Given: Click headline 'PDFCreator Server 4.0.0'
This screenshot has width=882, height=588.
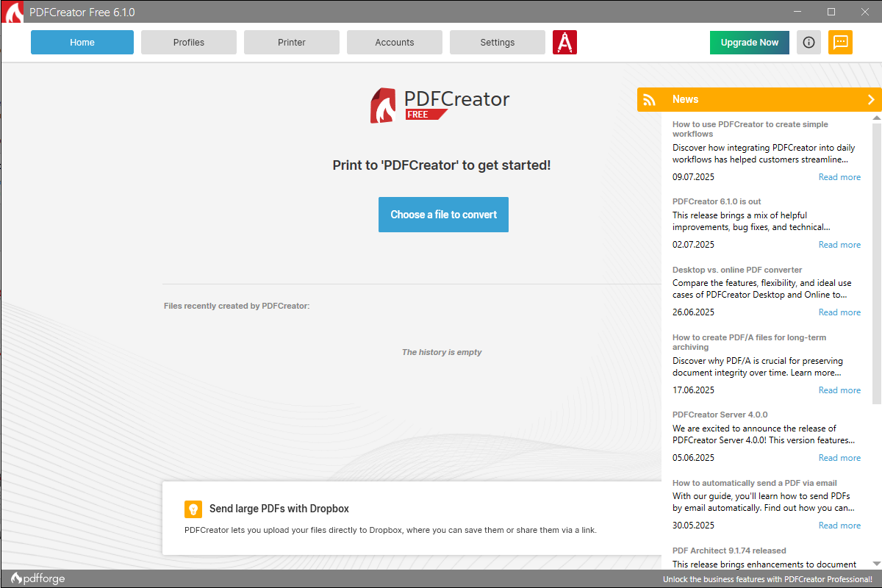Looking at the screenshot, I should 720,415.
